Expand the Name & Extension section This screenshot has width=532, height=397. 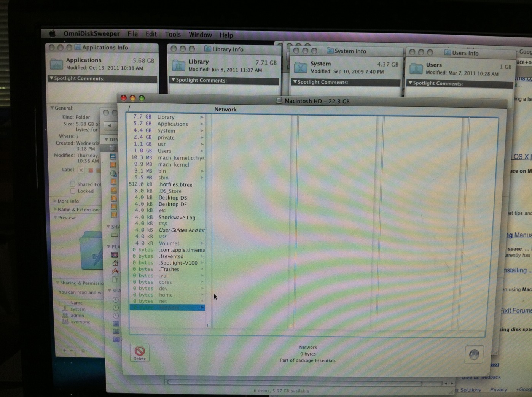[55, 209]
